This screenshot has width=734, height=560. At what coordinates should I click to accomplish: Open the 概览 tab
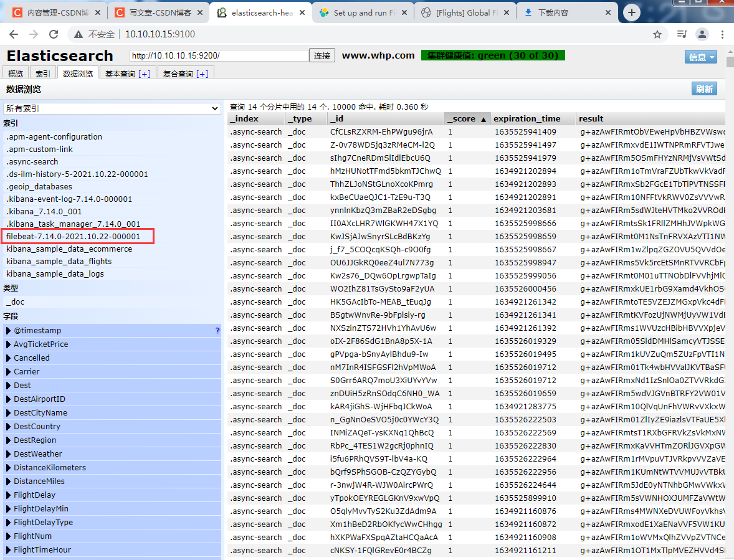[16, 74]
